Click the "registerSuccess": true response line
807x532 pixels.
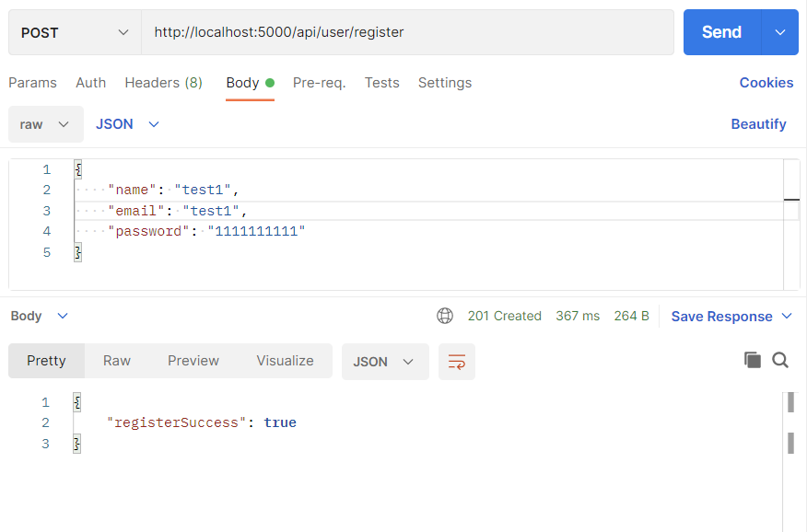click(202, 423)
